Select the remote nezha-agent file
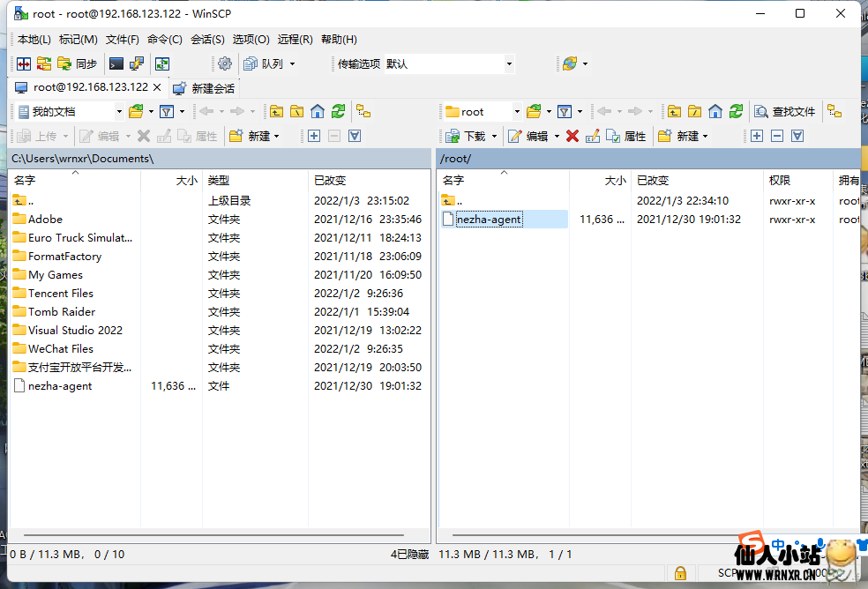Screen dimensions: 868x589 coord(489,220)
